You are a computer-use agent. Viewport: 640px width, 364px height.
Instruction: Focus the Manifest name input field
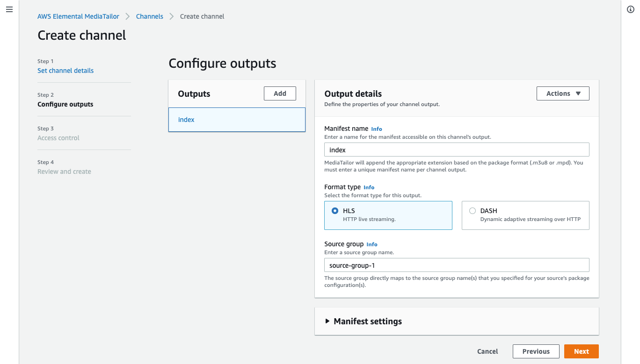click(457, 150)
